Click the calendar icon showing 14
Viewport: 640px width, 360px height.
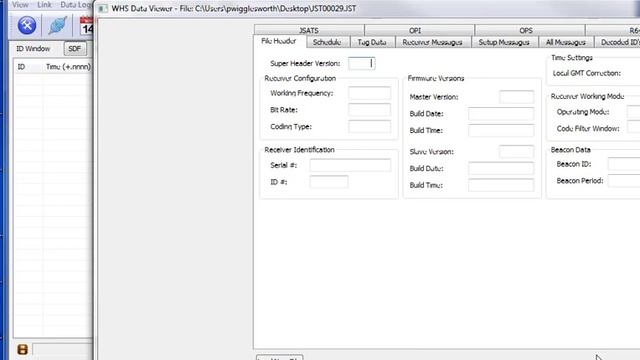pos(87,26)
